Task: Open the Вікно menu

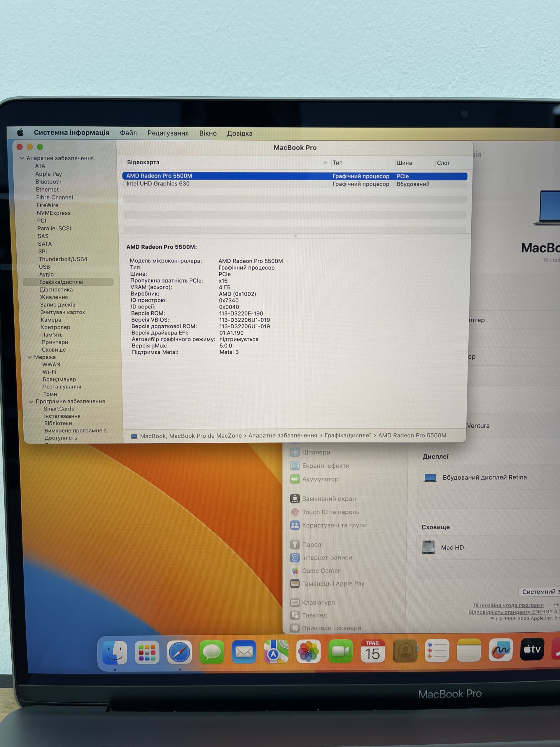Action: pos(208,133)
